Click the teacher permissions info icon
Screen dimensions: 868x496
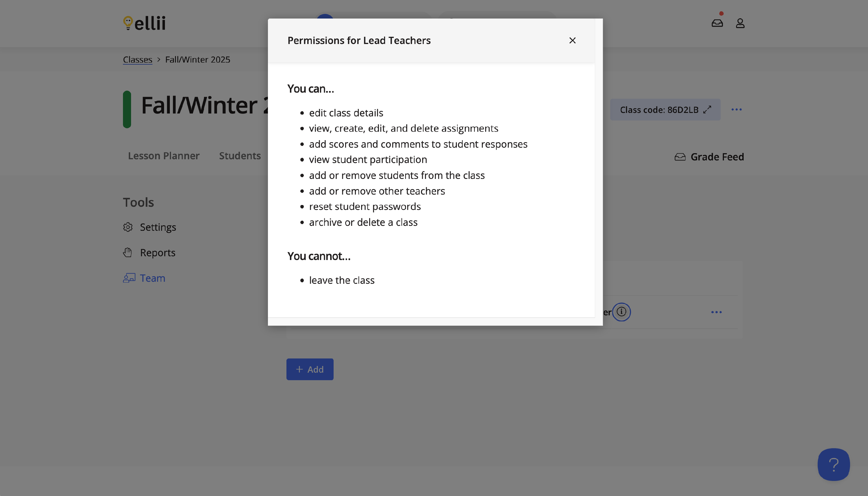621,312
